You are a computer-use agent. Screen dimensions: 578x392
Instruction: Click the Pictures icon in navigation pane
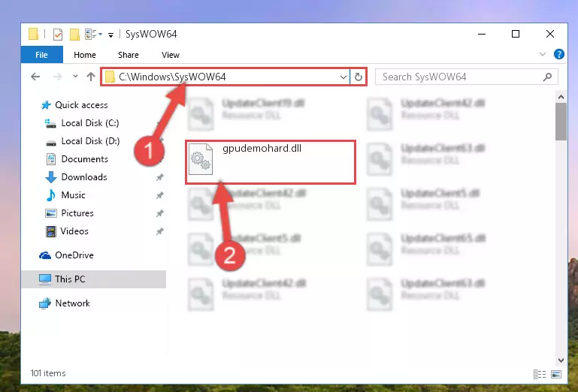[51, 213]
